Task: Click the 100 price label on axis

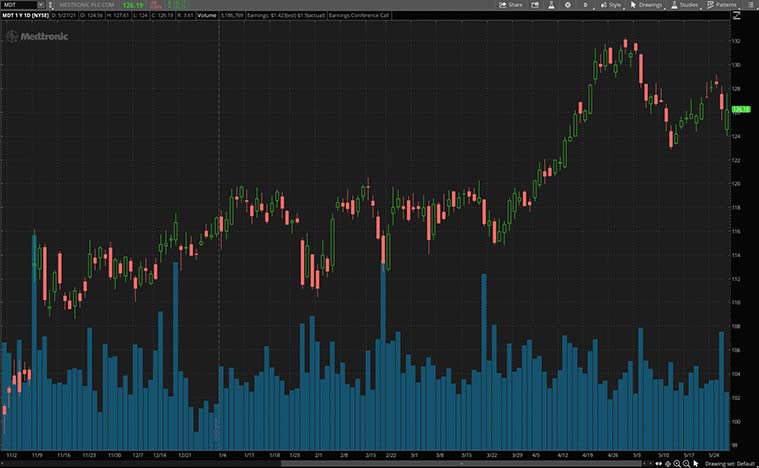Action: (x=736, y=422)
